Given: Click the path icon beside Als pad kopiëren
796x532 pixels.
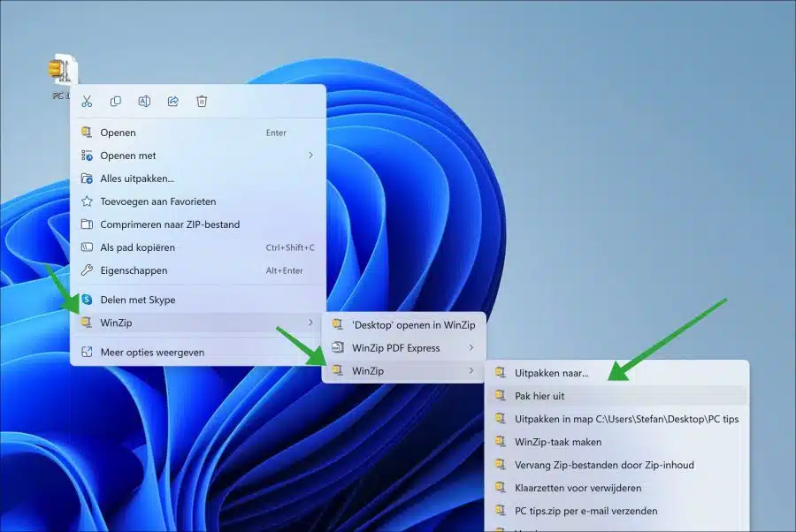Looking at the screenshot, I should tap(87, 247).
